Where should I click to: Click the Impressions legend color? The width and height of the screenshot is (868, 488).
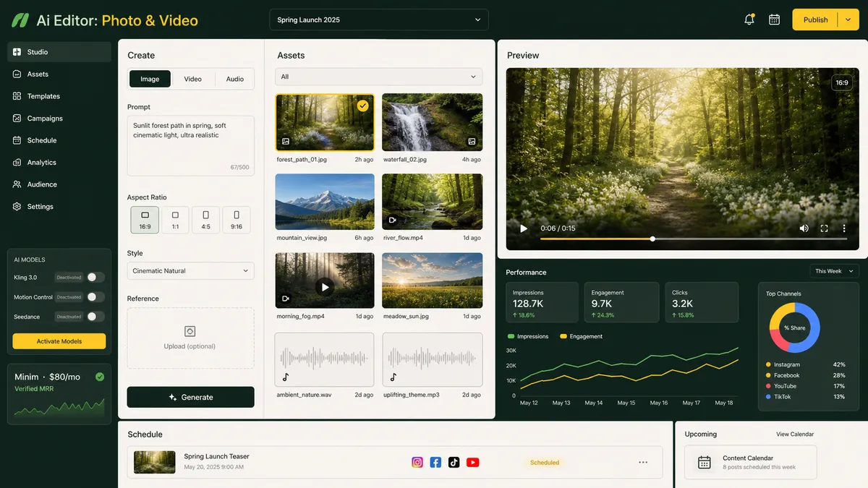511,337
